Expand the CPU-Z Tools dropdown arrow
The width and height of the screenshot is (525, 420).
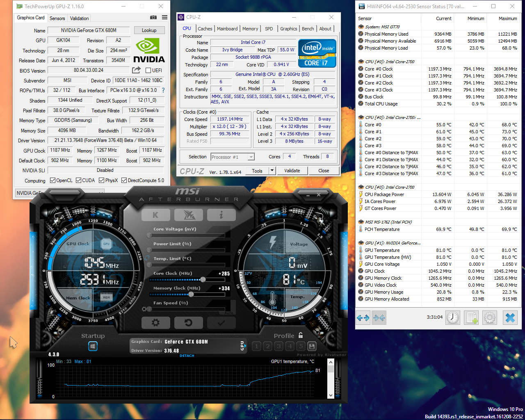click(x=272, y=171)
